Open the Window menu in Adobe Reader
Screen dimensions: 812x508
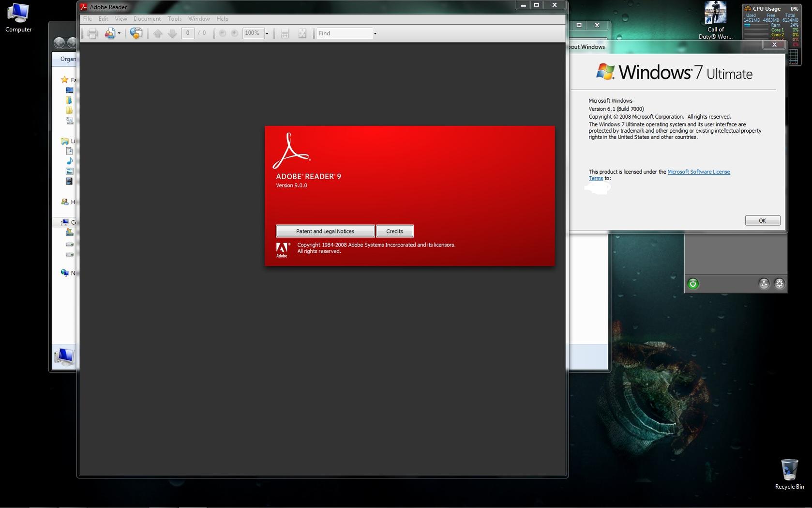(x=199, y=19)
